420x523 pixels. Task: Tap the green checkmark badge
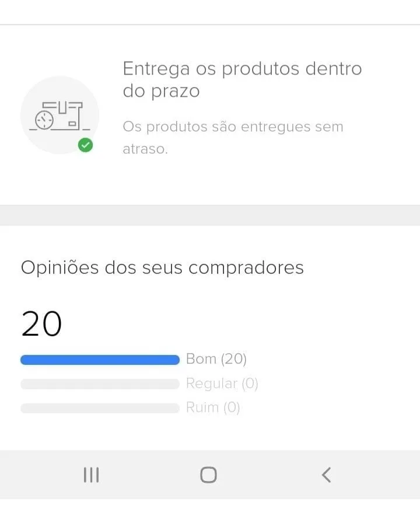(85, 145)
